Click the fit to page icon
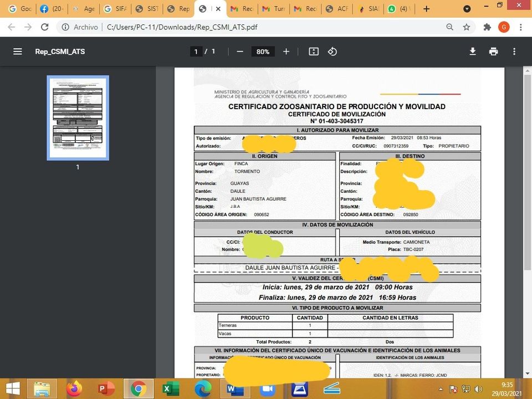532x399 pixels. [314, 52]
